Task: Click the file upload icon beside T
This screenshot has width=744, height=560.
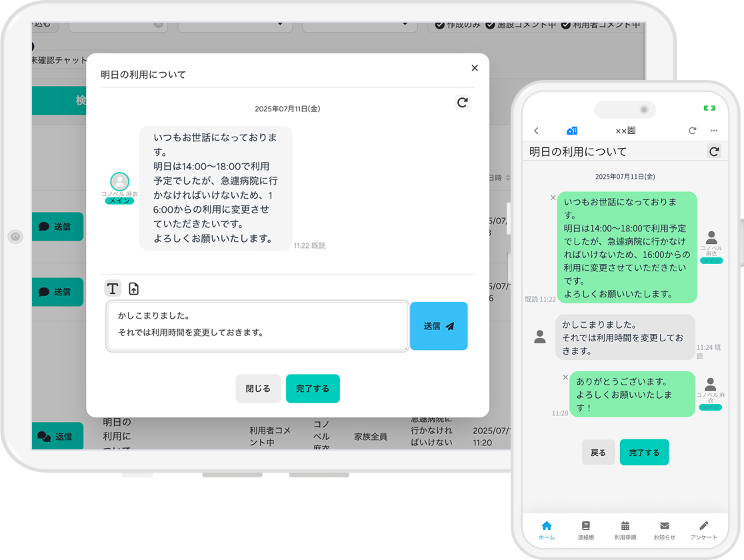Action: [x=134, y=289]
